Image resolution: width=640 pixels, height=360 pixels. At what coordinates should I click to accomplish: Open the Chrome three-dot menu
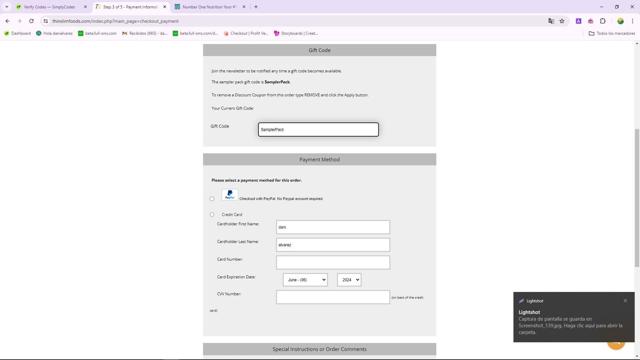coord(632,21)
